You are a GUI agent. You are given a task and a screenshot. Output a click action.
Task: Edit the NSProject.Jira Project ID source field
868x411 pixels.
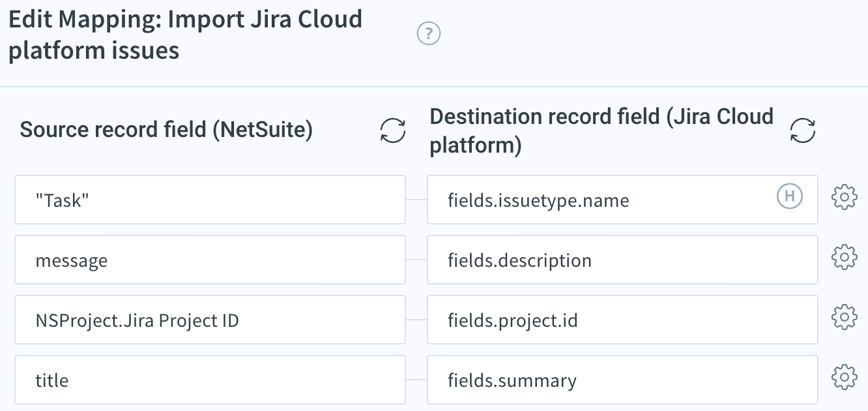click(210, 320)
